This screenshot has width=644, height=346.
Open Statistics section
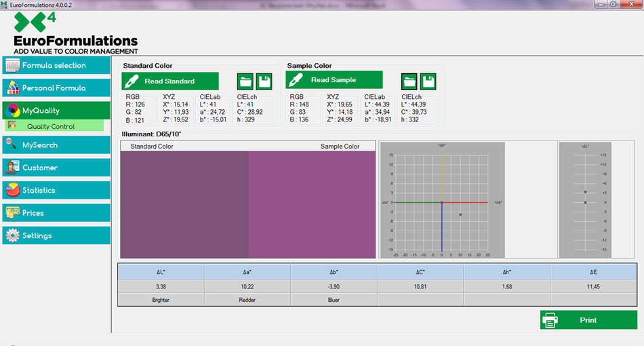[x=56, y=190]
